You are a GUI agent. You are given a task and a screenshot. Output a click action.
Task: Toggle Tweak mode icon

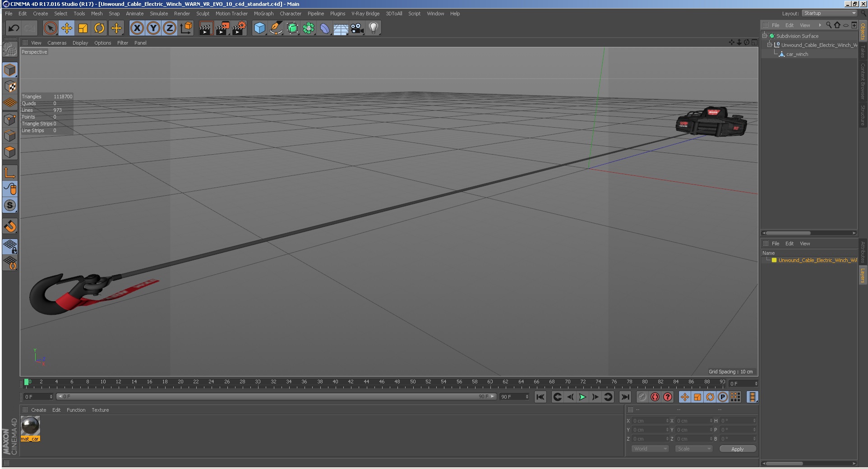(10, 189)
